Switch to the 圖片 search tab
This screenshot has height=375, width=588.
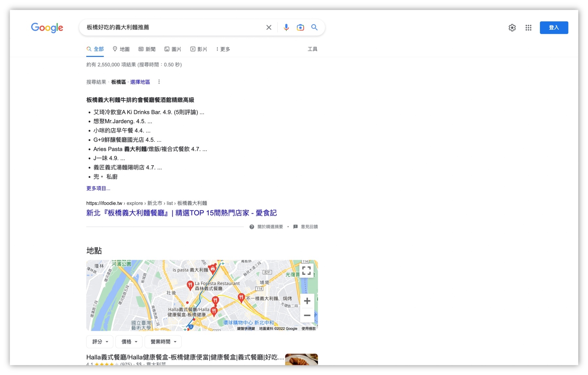click(x=173, y=49)
